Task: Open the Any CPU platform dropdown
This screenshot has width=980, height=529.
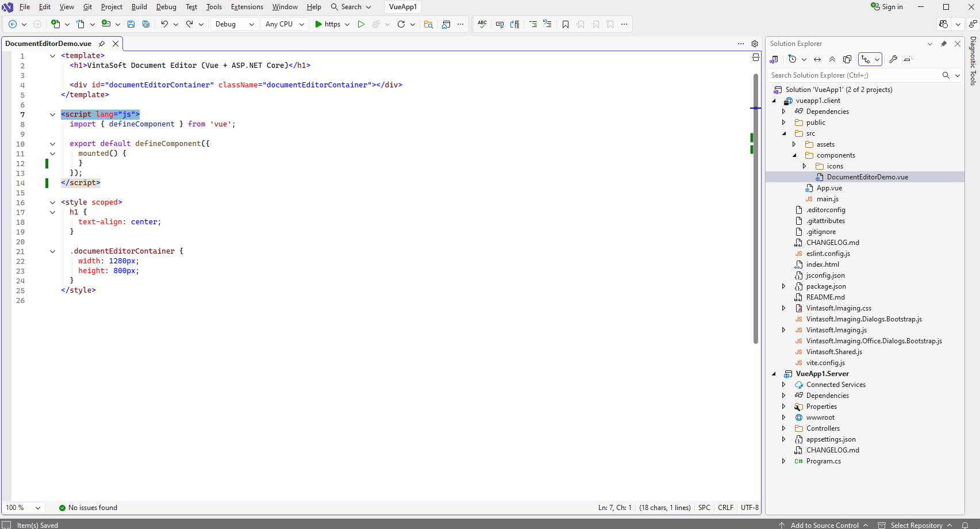Action: point(285,24)
